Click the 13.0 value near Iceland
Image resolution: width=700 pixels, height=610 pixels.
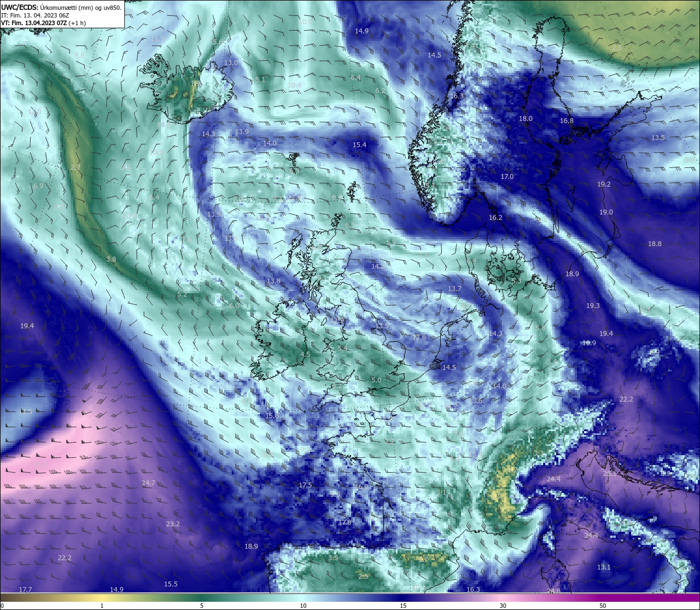pos(231,63)
